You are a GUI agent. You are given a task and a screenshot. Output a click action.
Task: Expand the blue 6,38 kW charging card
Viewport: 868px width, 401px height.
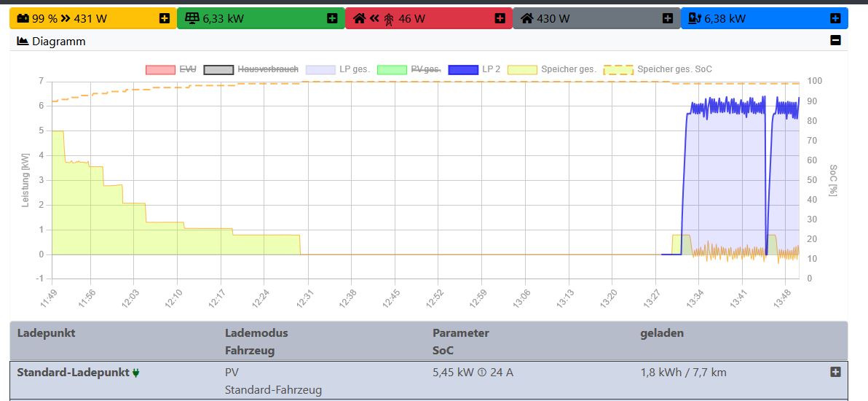tap(835, 18)
